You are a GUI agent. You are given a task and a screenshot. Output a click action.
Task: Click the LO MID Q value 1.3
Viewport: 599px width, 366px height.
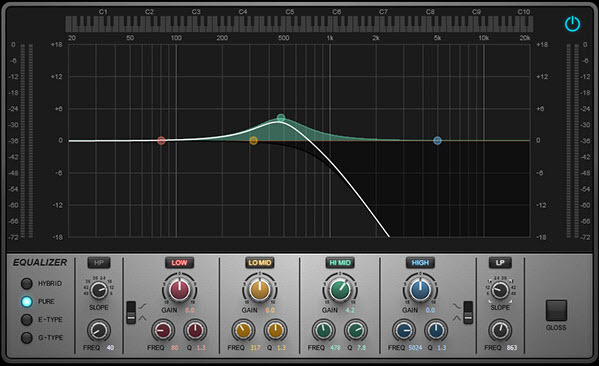coord(281,348)
